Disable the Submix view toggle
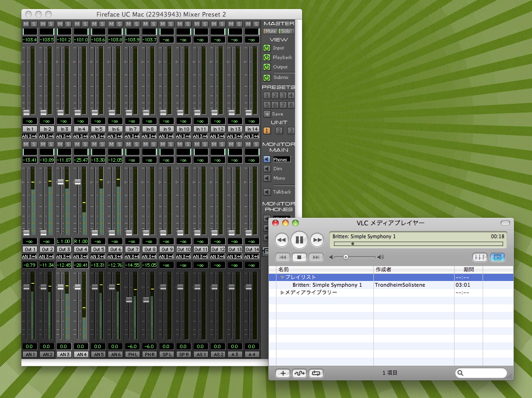 267,78
